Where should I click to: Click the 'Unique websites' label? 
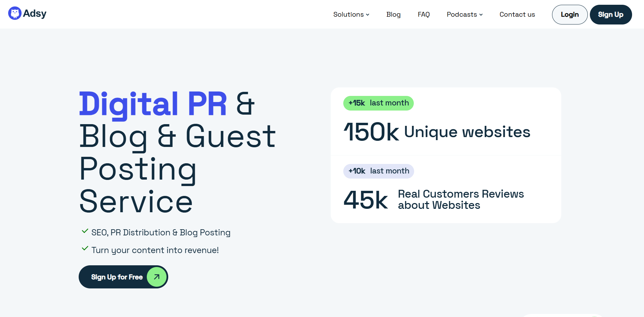tap(467, 132)
